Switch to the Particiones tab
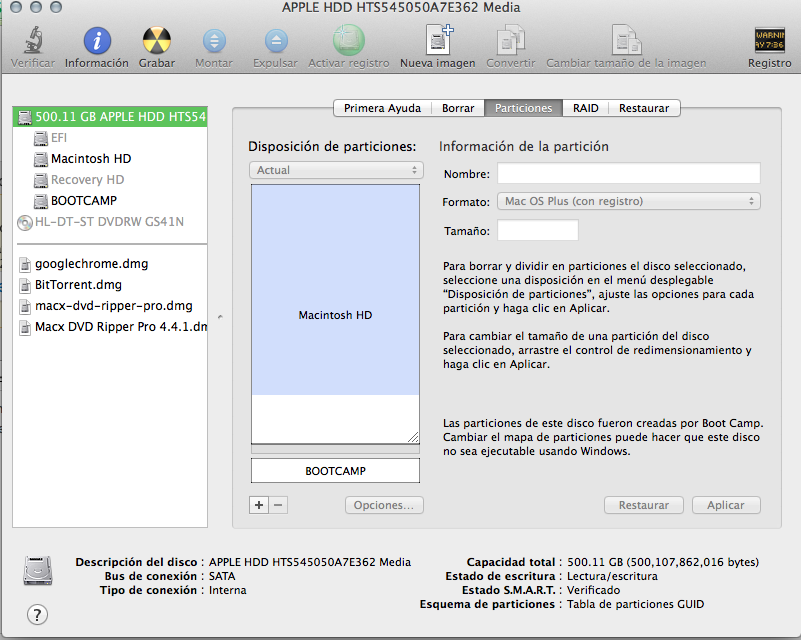 click(x=523, y=108)
